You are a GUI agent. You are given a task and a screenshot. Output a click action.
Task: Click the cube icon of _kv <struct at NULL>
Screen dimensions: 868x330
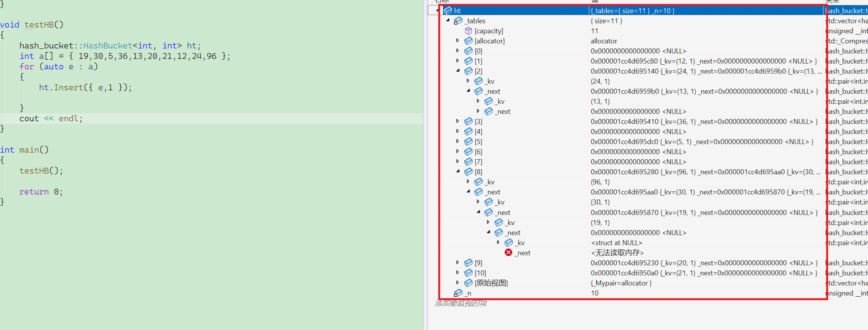point(509,242)
